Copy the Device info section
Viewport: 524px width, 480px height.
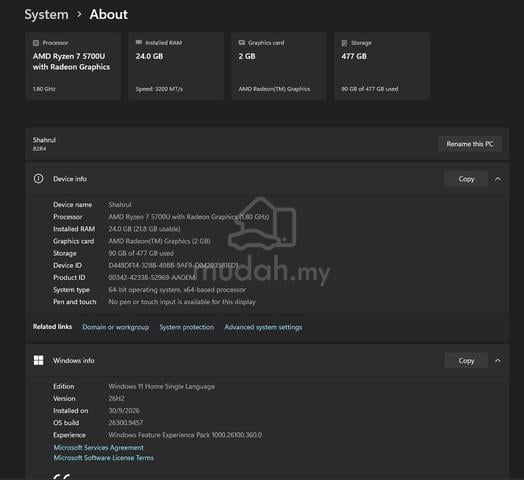(466, 179)
